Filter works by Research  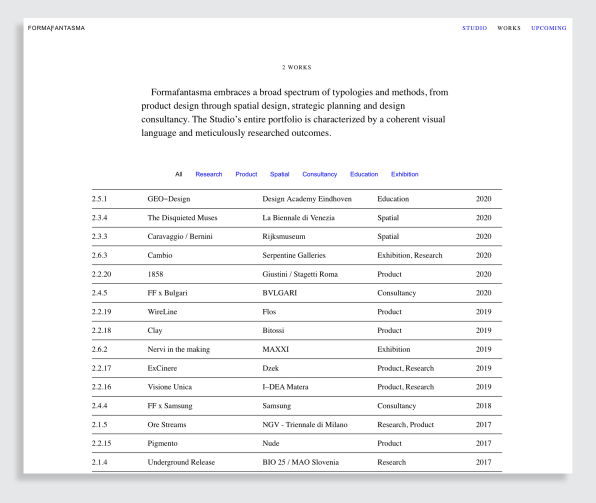pos(209,174)
